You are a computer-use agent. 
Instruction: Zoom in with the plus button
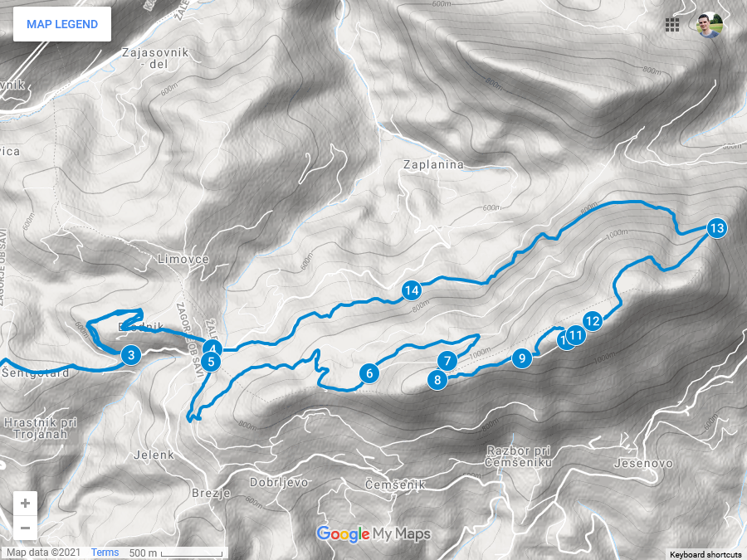[x=25, y=503]
